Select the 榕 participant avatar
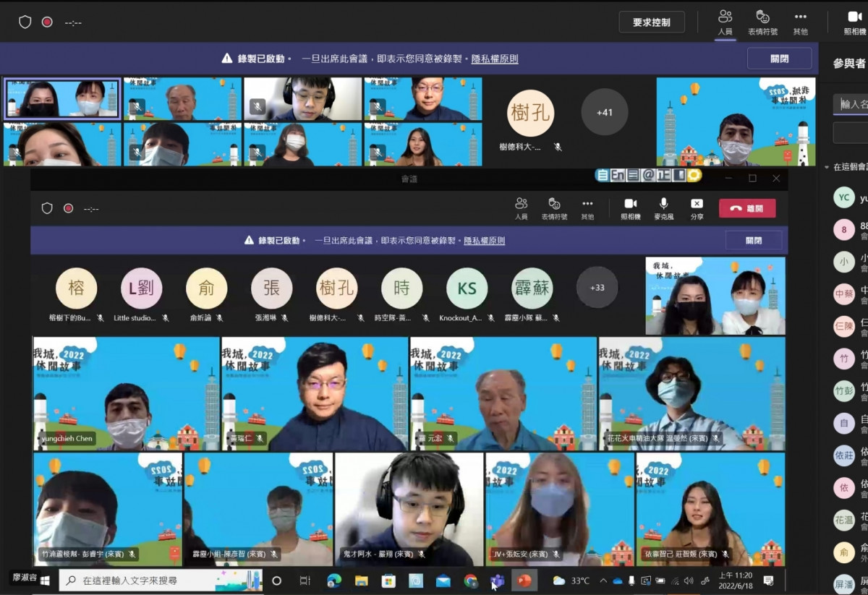 coord(76,288)
